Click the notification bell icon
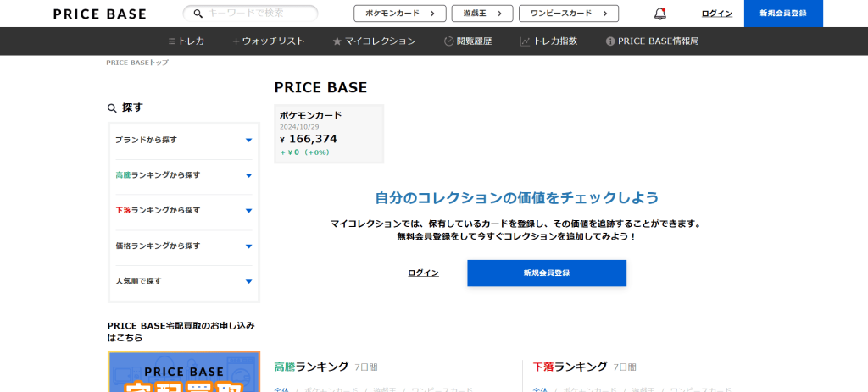Screen dimensions: 868x392 [x=659, y=14]
